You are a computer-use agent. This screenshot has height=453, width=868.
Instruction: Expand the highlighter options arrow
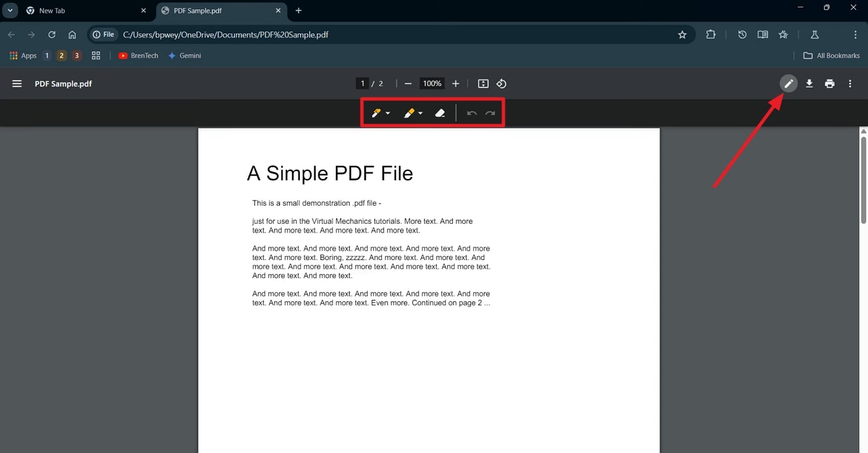(x=421, y=114)
